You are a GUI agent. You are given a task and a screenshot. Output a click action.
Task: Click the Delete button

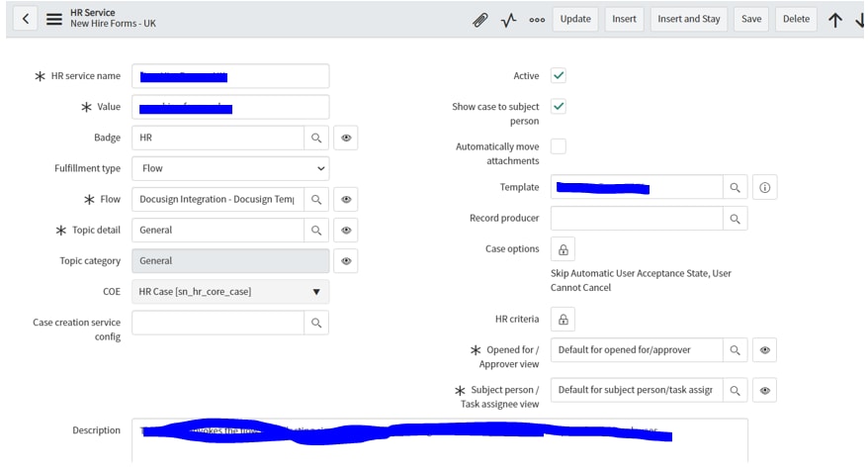click(x=796, y=20)
